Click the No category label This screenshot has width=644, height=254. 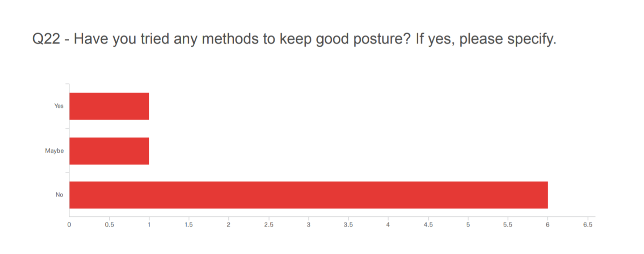click(x=59, y=195)
